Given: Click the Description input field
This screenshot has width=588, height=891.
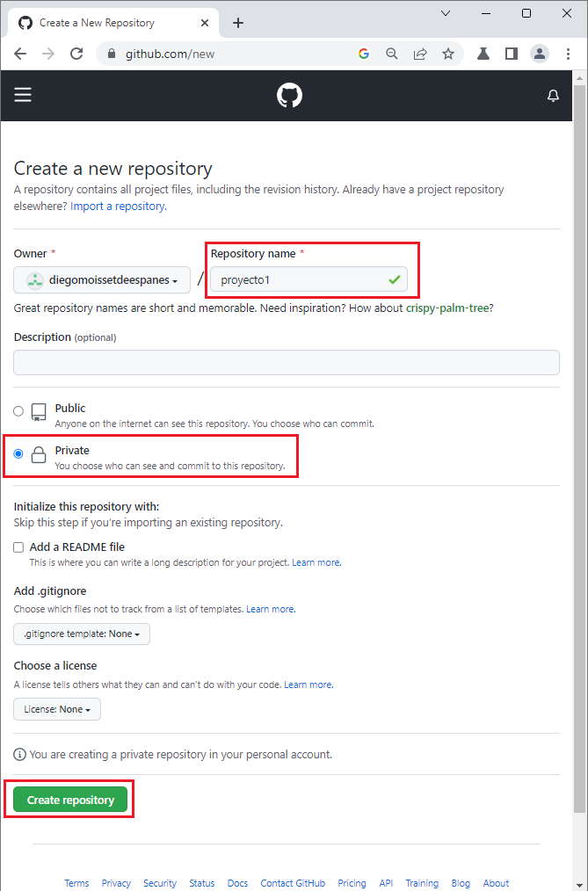Looking at the screenshot, I should pos(287,362).
